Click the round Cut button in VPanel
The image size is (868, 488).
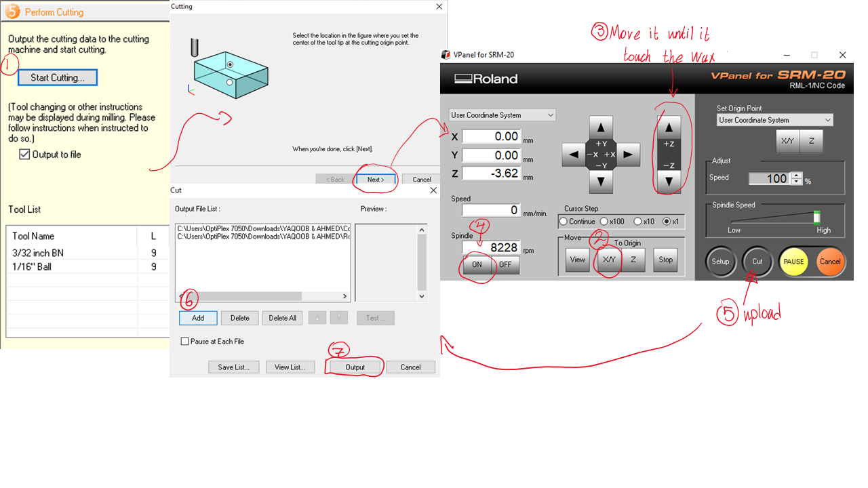click(x=757, y=262)
